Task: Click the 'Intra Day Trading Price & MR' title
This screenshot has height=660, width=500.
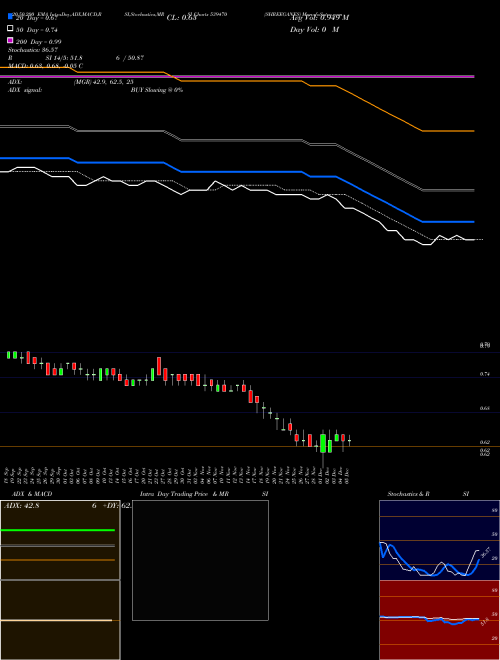Action: pyautogui.click(x=184, y=494)
